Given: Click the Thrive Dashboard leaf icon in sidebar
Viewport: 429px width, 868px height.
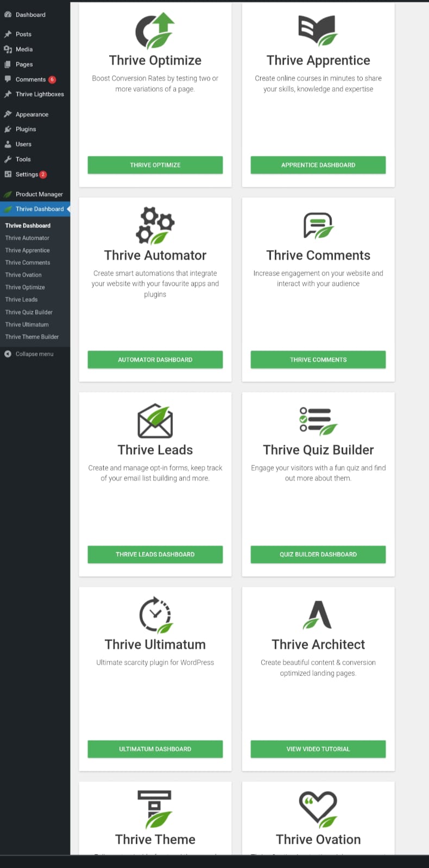Looking at the screenshot, I should 8,209.
